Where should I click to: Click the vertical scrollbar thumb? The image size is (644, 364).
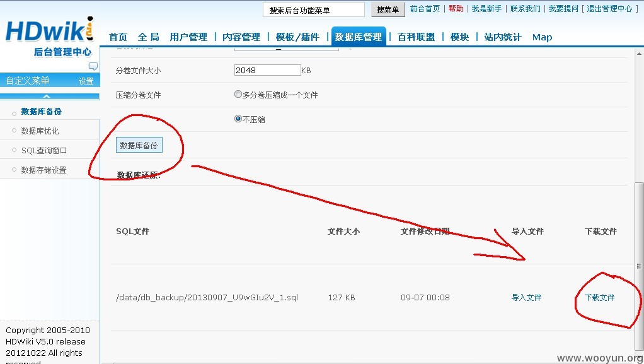(640, 266)
